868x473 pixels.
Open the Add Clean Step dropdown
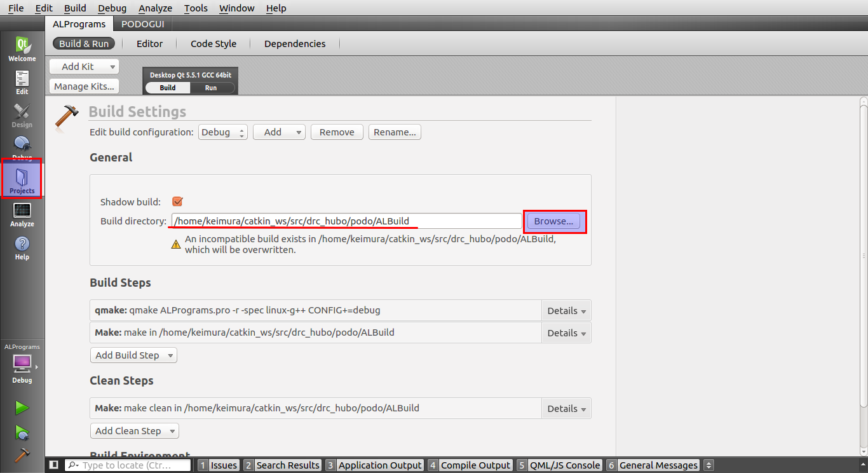click(135, 431)
